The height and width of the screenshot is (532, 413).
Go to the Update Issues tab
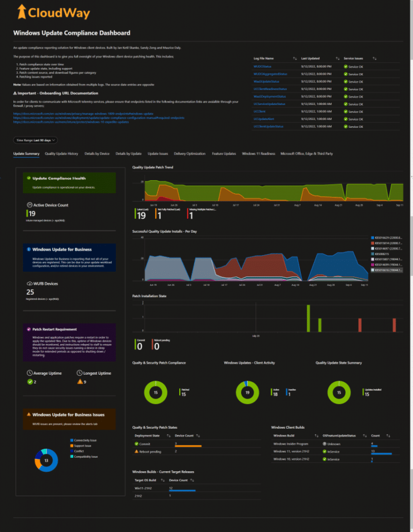[158, 154]
